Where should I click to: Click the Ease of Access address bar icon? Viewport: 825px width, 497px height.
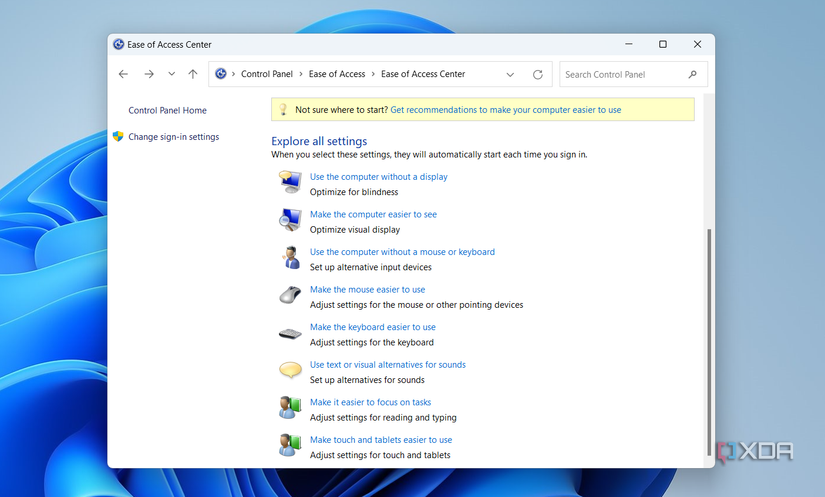(x=221, y=74)
